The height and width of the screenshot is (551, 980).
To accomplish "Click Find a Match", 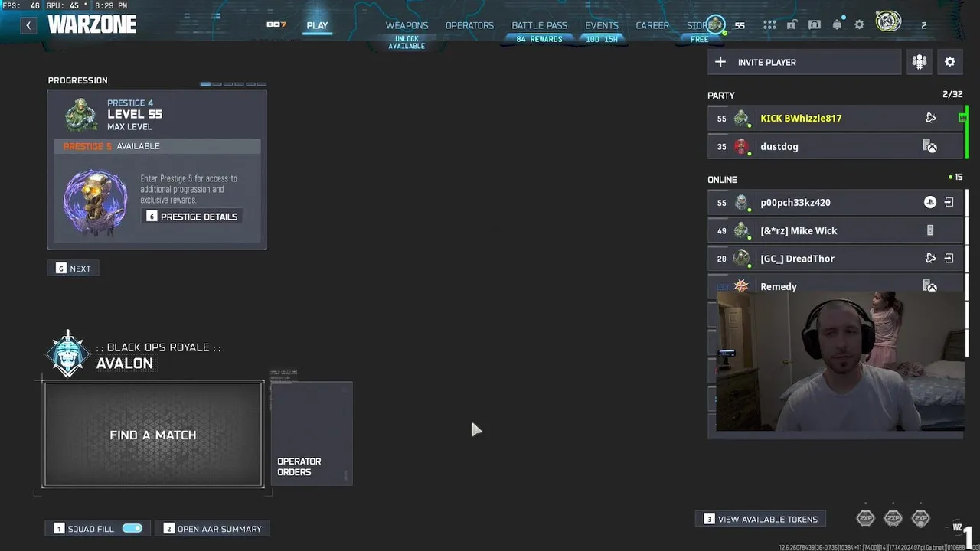I will click(x=153, y=435).
